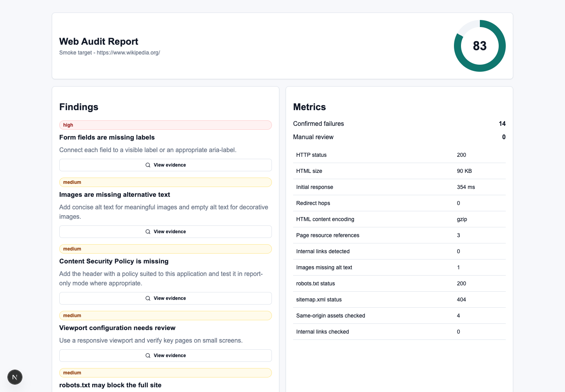The height and width of the screenshot is (392, 565).
Task: View evidence for missing form field labels
Action: 166,165
